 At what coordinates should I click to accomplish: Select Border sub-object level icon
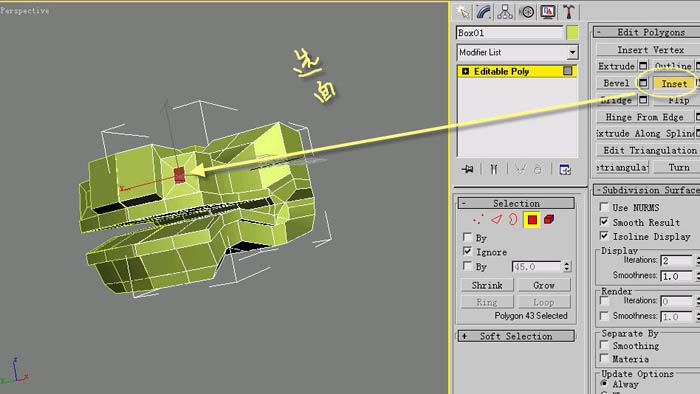coord(513,220)
